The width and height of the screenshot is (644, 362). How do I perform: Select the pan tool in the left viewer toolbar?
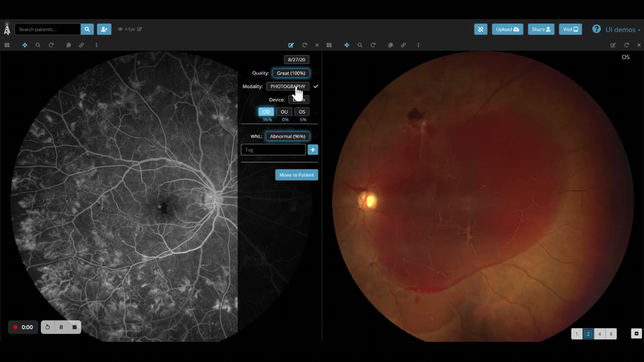(25, 45)
